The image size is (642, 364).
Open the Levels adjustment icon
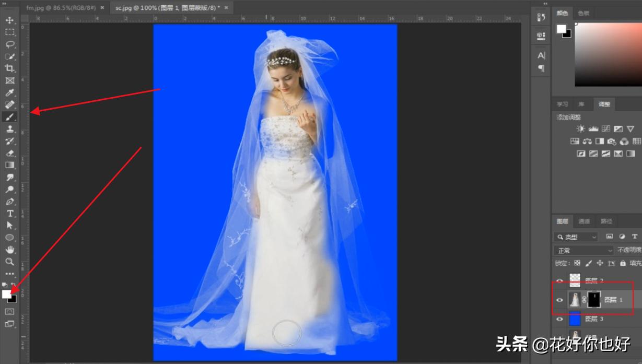point(593,128)
